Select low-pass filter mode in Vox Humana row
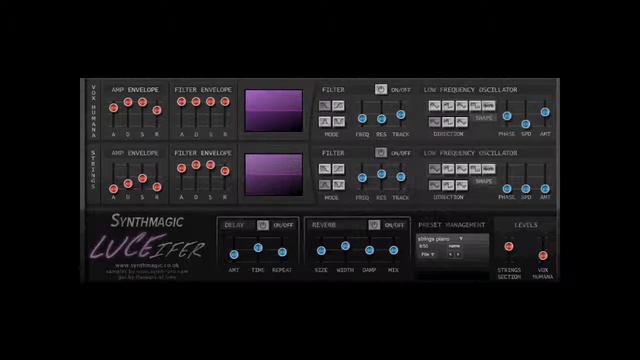The image size is (640, 360). [325, 106]
